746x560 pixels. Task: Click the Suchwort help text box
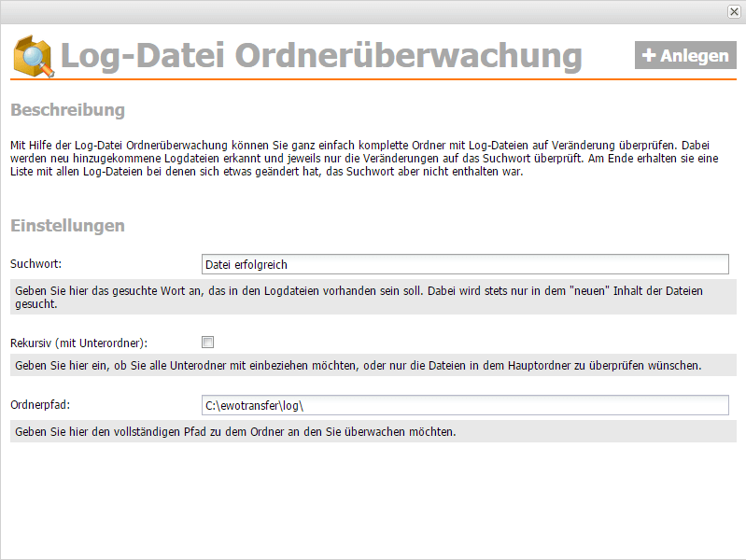(373, 298)
